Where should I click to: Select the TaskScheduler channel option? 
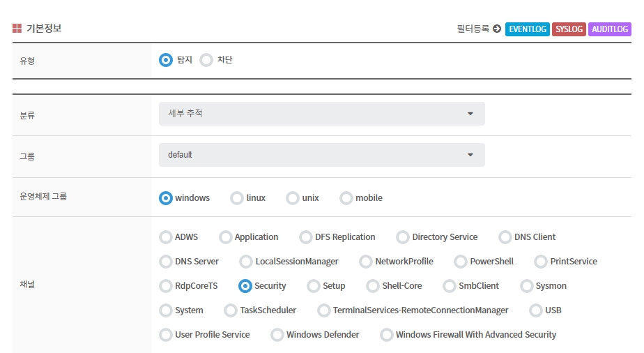click(231, 310)
